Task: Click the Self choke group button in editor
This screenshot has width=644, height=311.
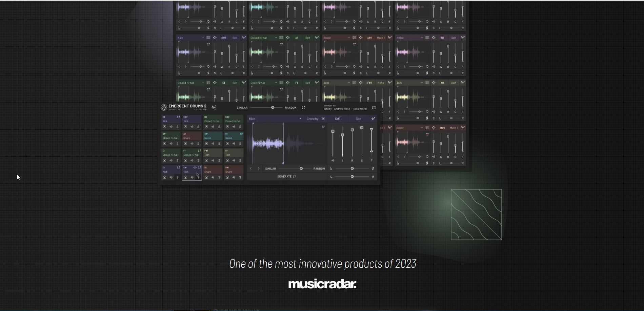Action: (358, 119)
